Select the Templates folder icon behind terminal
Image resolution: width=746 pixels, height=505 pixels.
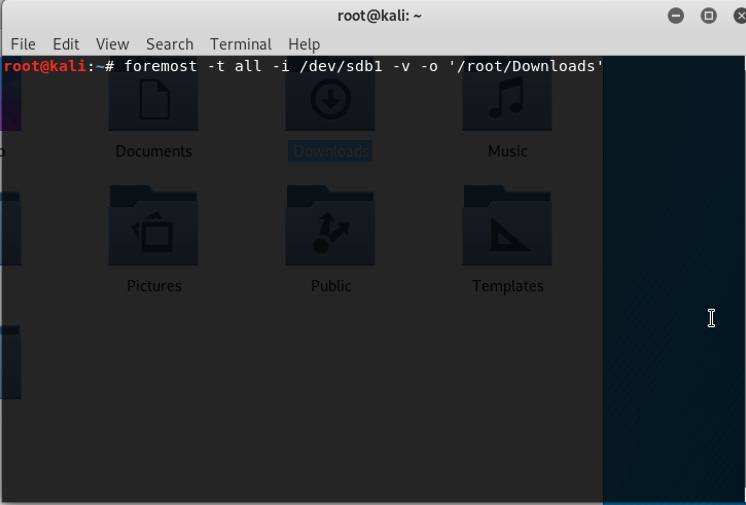(x=507, y=225)
